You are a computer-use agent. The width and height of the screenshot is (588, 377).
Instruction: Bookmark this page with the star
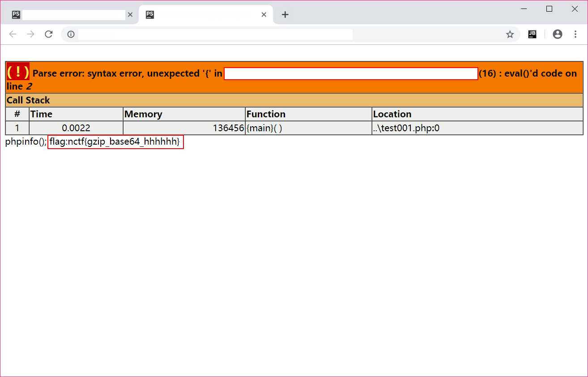pos(510,34)
